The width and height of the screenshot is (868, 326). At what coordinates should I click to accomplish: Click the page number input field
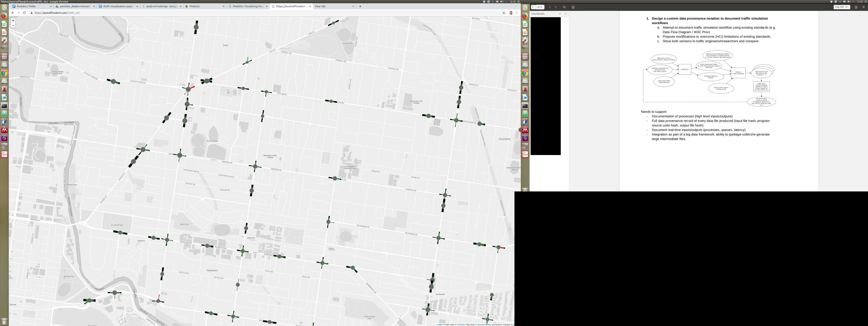tap(533, 7)
